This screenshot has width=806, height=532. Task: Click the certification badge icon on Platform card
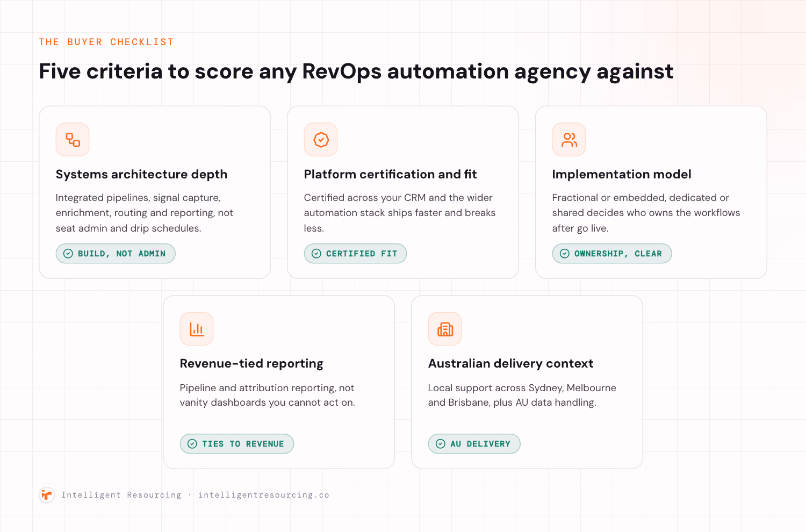(321, 140)
